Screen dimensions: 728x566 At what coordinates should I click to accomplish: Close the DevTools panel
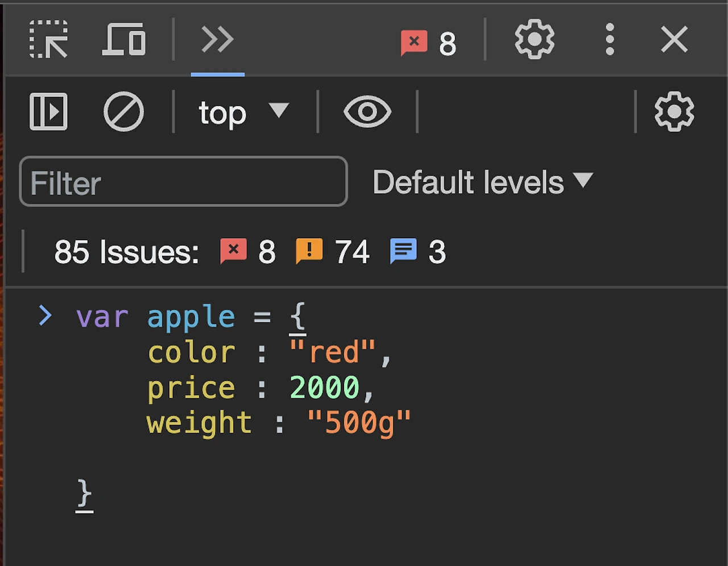675,40
